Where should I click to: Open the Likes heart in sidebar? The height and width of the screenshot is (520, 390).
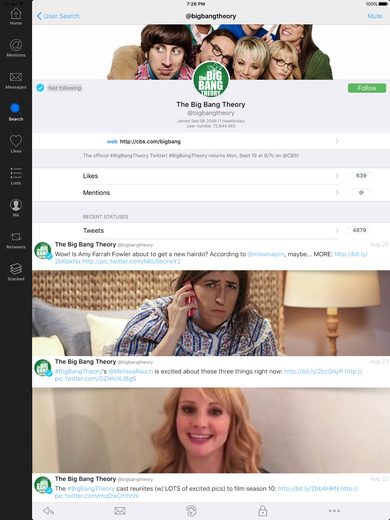(x=16, y=144)
